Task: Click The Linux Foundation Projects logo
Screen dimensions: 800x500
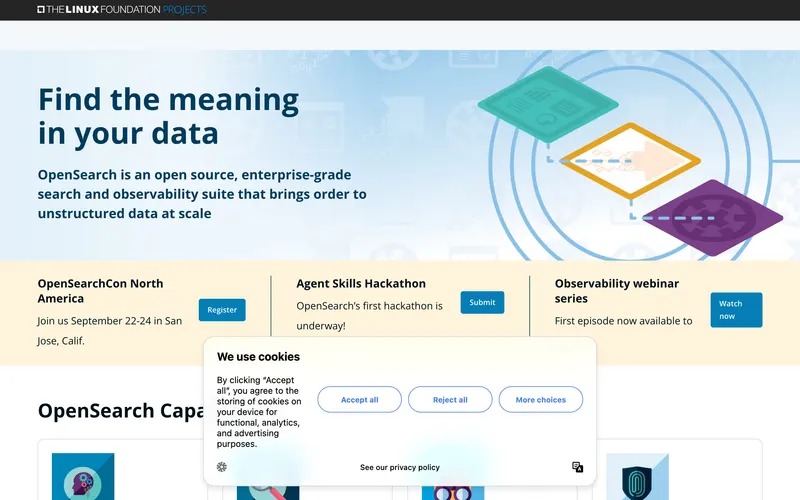Action: tap(122, 9)
